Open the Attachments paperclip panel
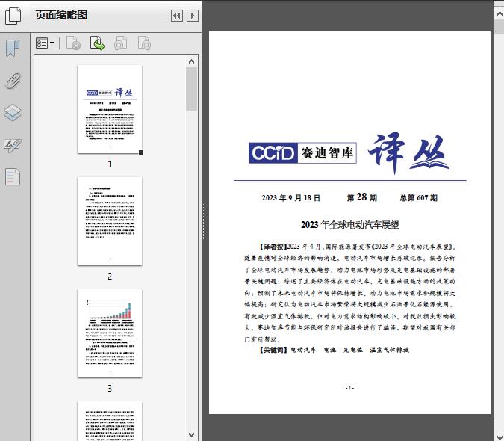 point(13,81)
